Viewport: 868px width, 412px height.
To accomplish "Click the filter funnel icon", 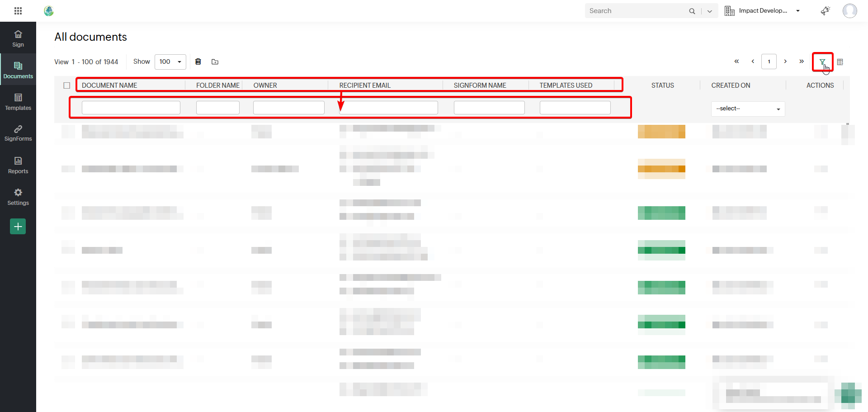I will point(822,62).
